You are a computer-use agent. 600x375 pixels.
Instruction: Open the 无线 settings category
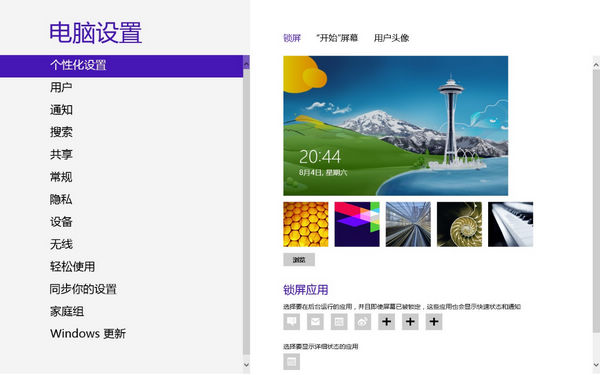(x=61, y=244)
